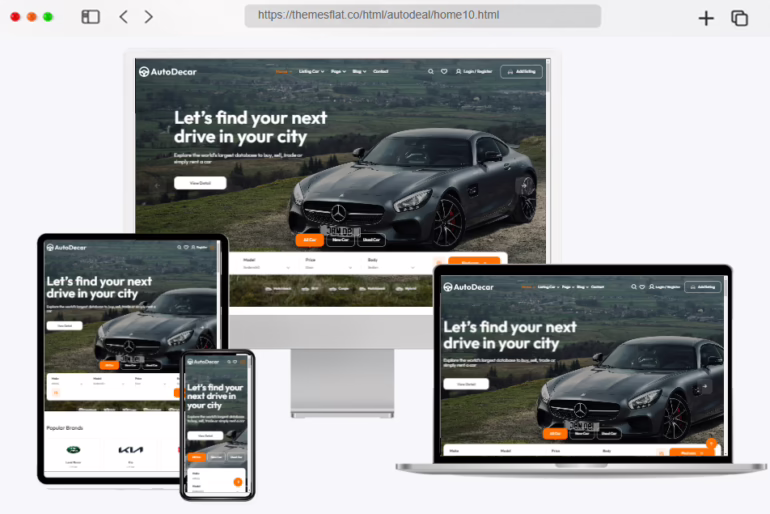Select orange All Car tab on the phone
Screen dimensions: 770x514
pyautogui.click(x=196, y=457)
